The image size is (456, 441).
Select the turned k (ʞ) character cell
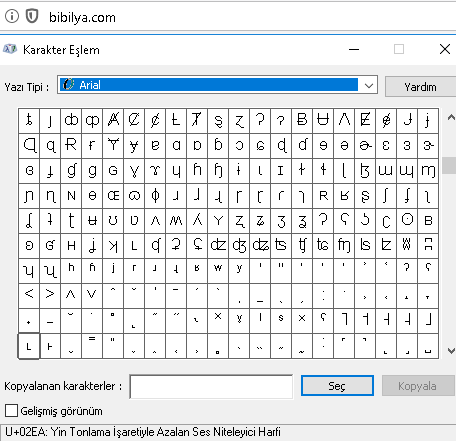pyautogui.click(x=113, y=246)
